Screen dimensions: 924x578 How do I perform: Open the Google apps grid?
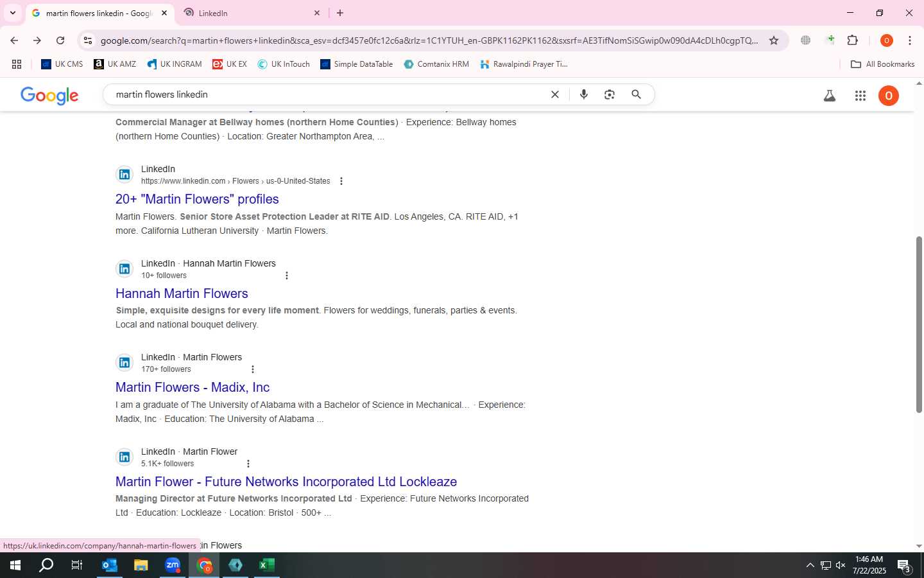click(x=860, y=96)
